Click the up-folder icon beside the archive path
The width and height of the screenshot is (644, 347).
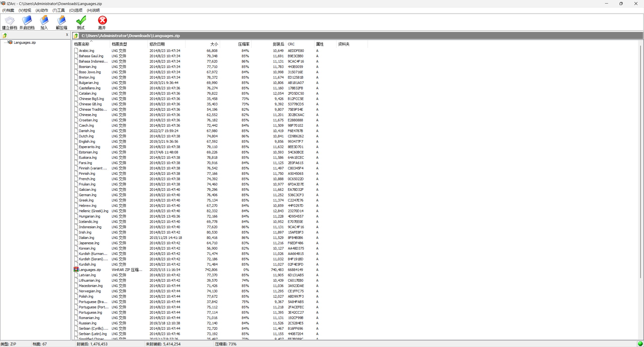pyautogui.click(x=76, y=36)
